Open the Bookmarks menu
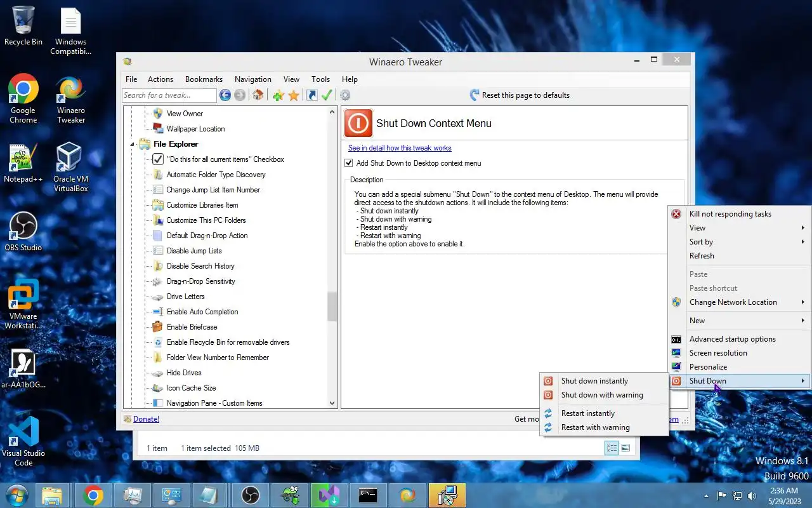The image size is (812, 508). (204, 79)
